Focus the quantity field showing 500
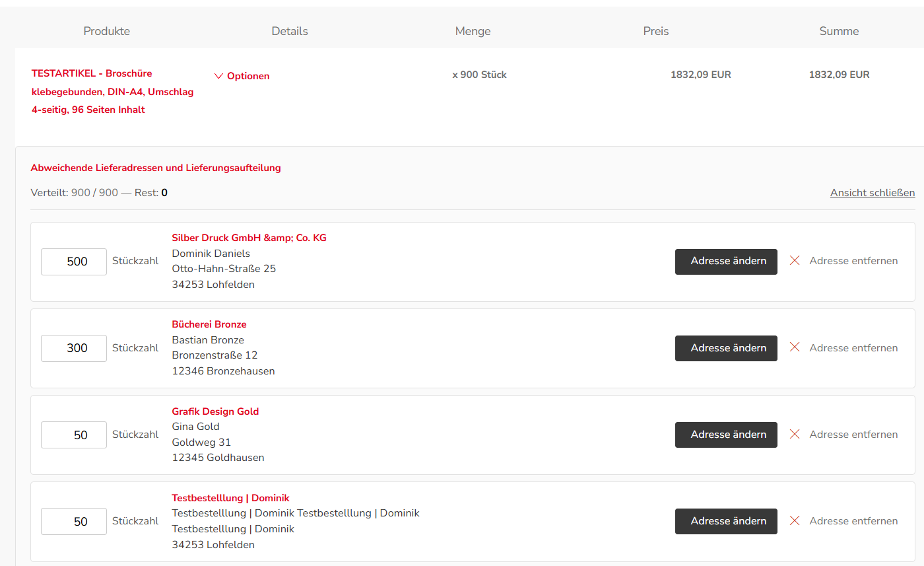The height and width of the screenshot is (566, 924). point(74,262)
